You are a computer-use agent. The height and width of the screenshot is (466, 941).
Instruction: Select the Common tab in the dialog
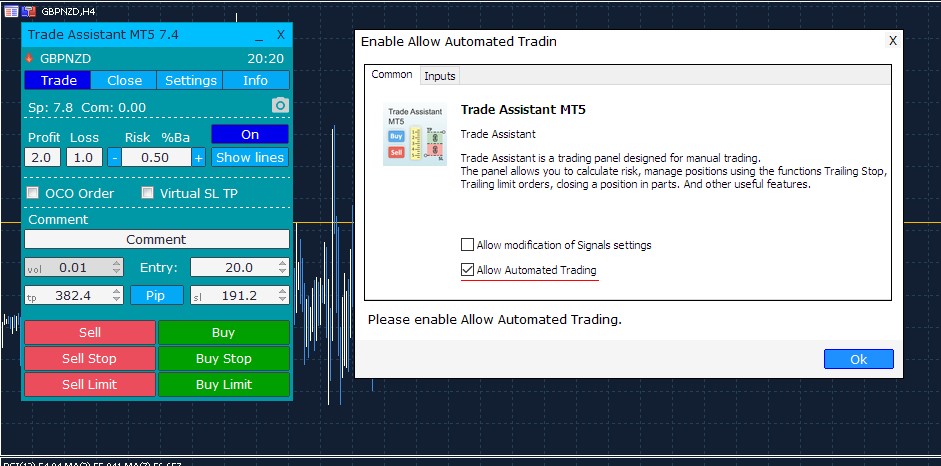click(x=392, y=74)
